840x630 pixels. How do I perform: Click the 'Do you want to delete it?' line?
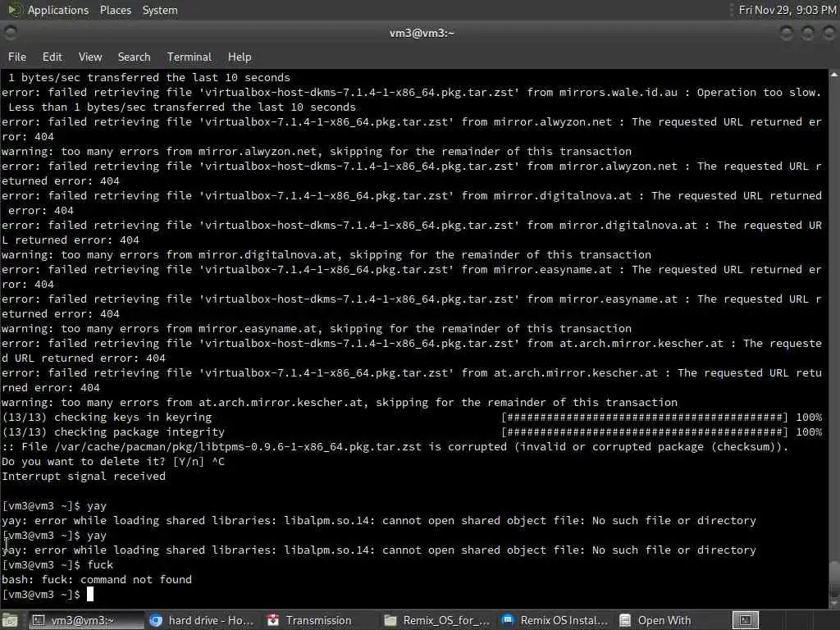(x=113, y=461)
